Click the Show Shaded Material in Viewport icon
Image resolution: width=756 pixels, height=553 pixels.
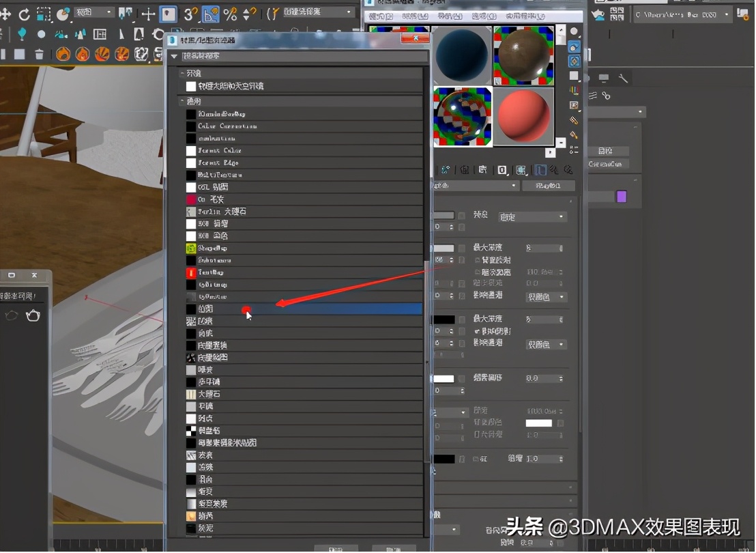(521, 169)
